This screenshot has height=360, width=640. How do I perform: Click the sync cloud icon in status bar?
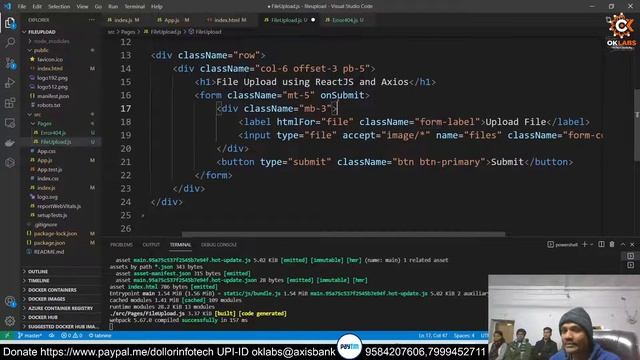52,336
